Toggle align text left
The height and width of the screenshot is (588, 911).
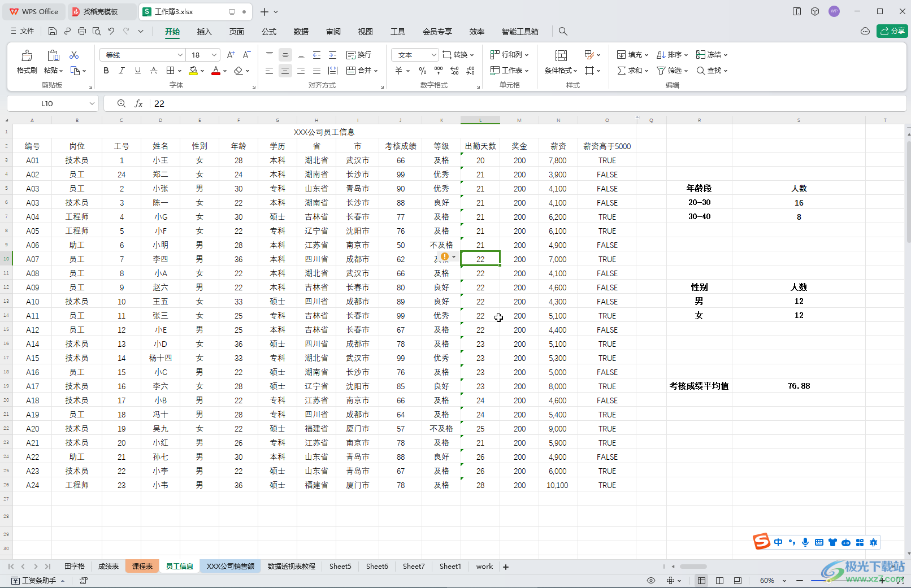(270, 71)
